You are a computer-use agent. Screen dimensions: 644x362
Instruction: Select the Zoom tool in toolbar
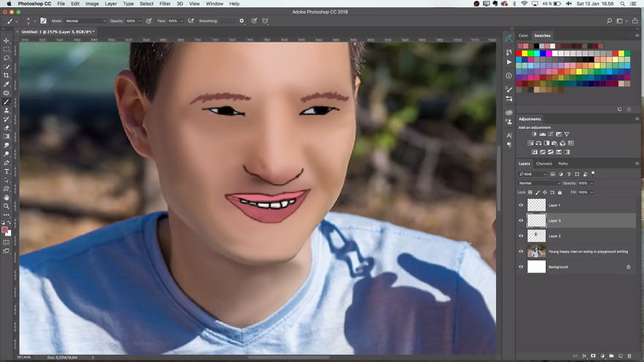coord(7,206)
